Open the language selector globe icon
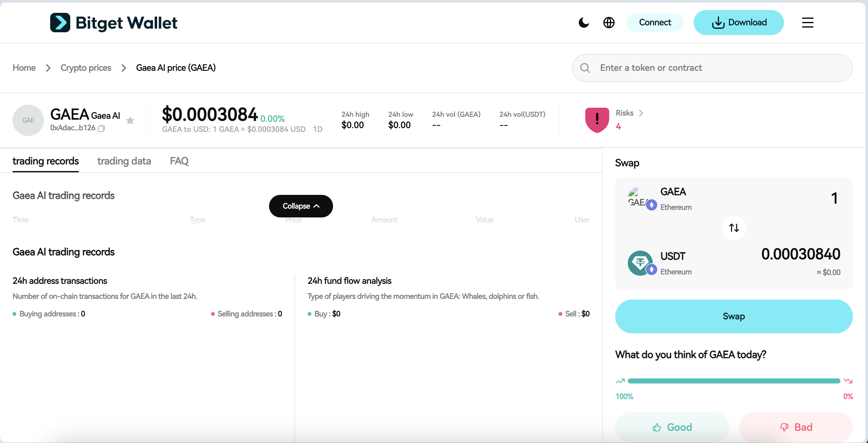This screenshot has width=868, height=443. point(609,23)
